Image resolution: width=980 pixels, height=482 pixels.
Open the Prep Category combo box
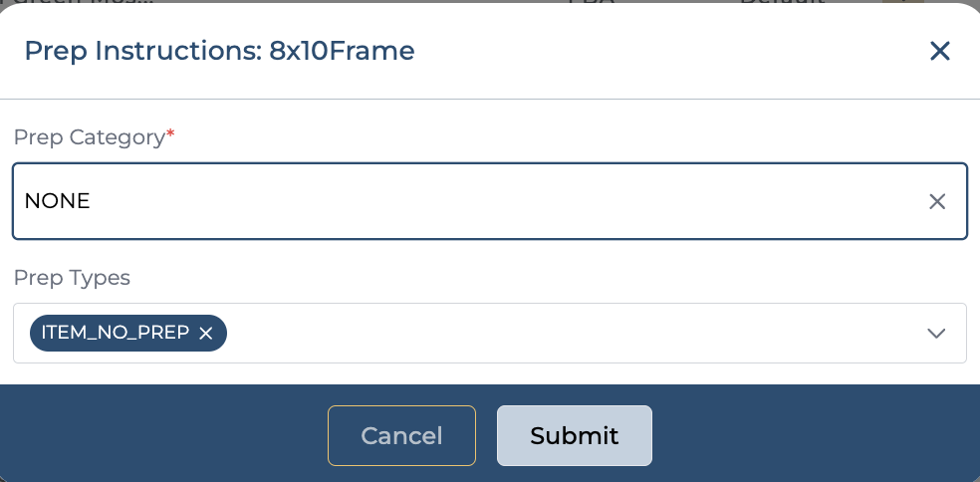(x=478, y=201)
